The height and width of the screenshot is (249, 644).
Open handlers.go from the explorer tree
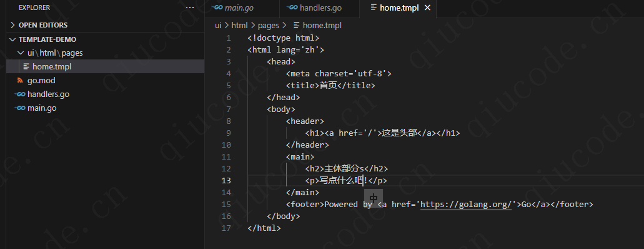tap(48, 94)
